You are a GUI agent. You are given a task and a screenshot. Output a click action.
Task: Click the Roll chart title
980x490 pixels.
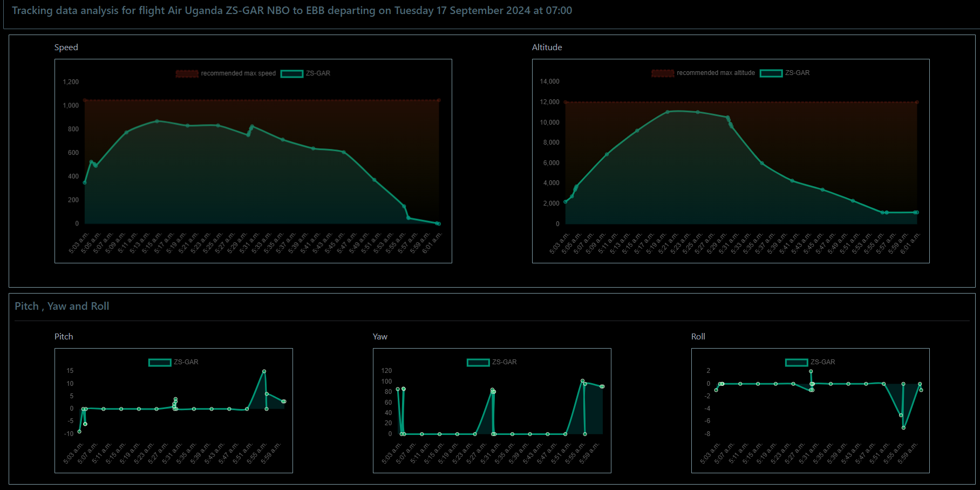click(698, 337)
